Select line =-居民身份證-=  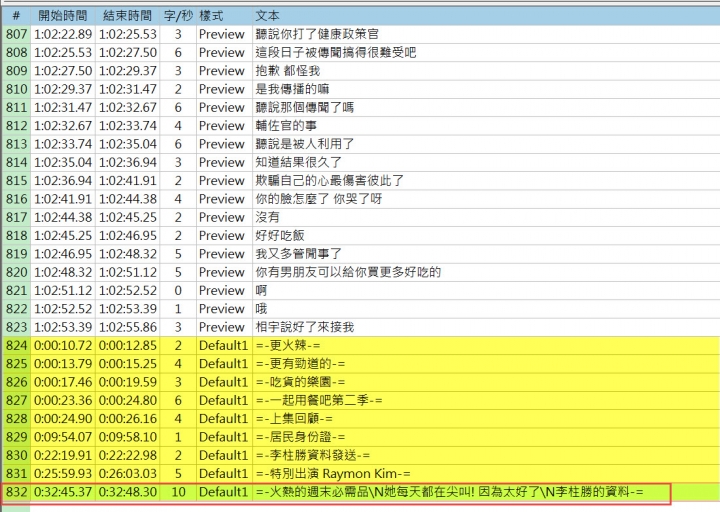[300, 437]
